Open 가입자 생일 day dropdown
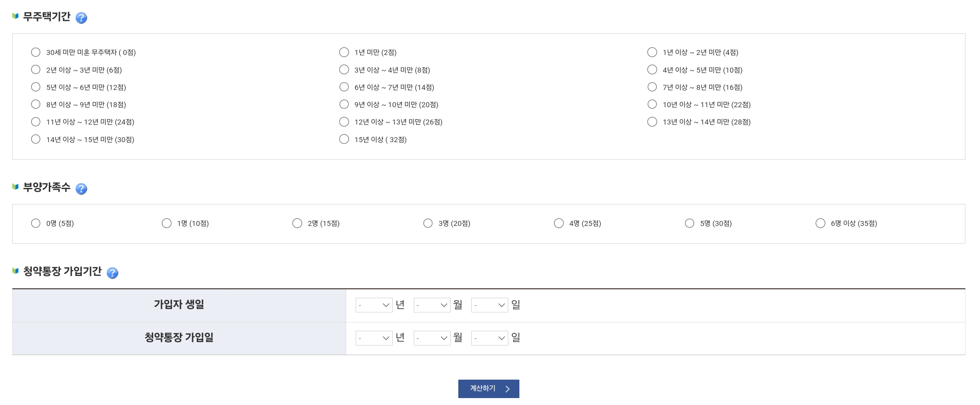 coord(489,305)
